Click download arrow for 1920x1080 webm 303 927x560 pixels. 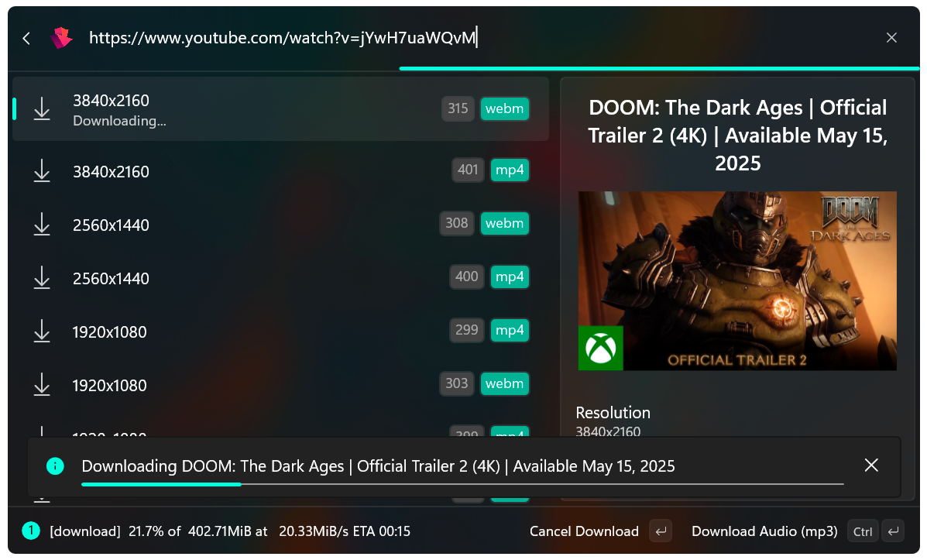click(x=41, y=384)
